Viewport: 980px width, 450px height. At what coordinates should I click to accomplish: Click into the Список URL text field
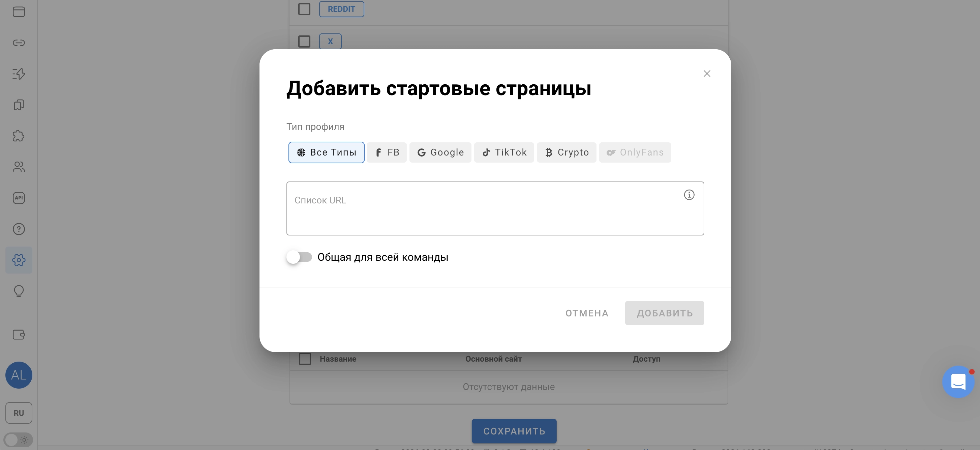[495, 208]
